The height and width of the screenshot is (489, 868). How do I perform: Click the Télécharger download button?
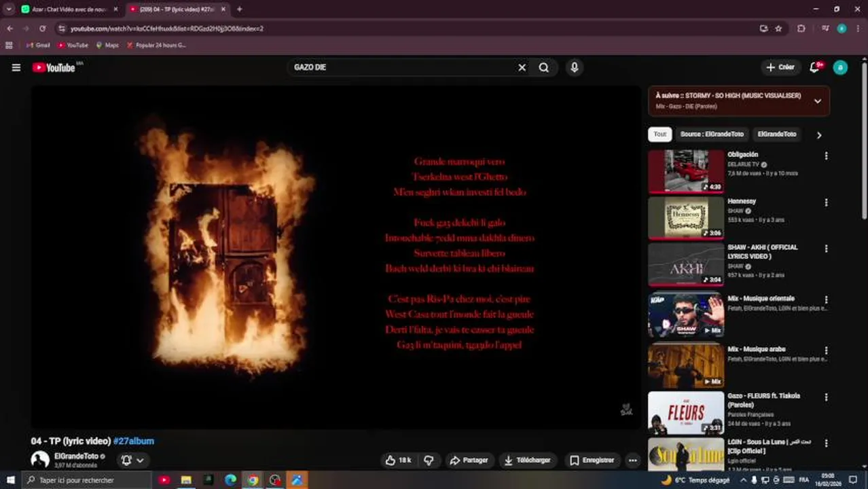click(x=528, y=460)
